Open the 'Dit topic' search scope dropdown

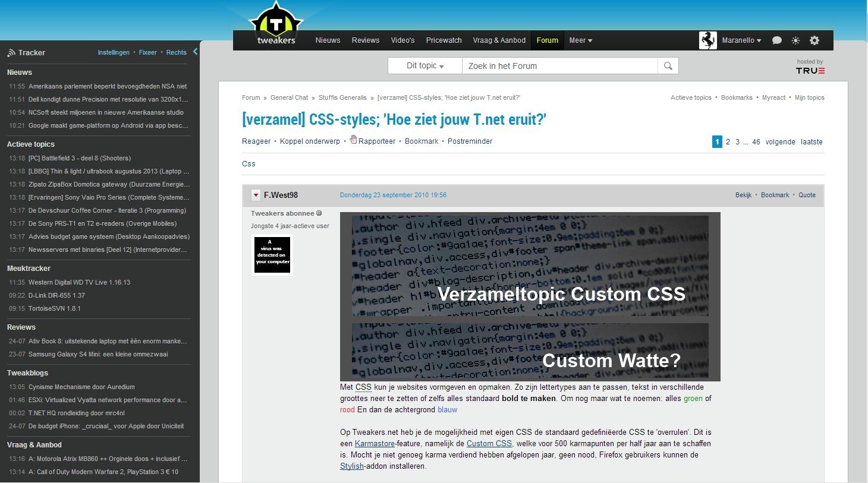click(x=425, y=66)
